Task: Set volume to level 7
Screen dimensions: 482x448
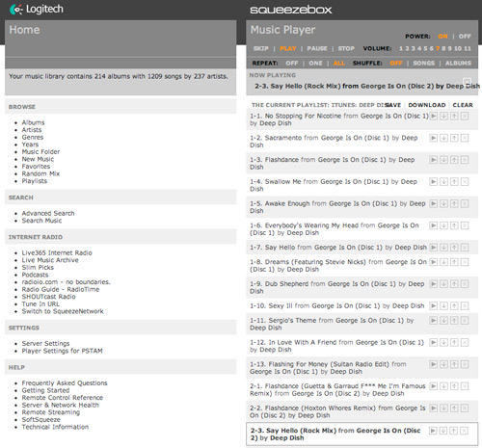Action: coord(438,48)
